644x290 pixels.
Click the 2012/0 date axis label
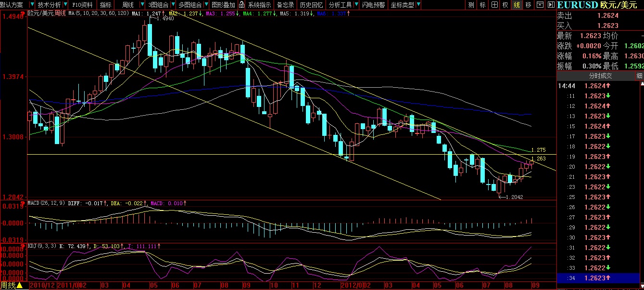(x=353, y=285)
